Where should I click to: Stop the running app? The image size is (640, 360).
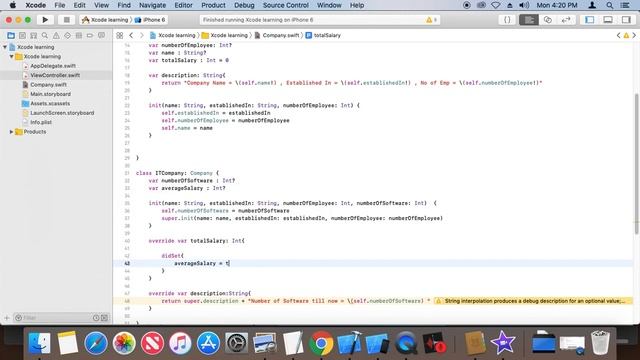pos(67,20)
